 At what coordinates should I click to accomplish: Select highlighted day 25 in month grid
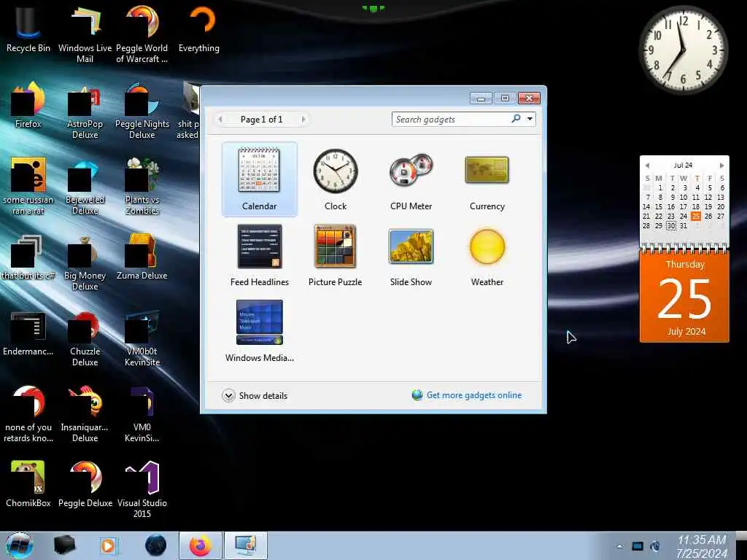(x=695, y=216)
